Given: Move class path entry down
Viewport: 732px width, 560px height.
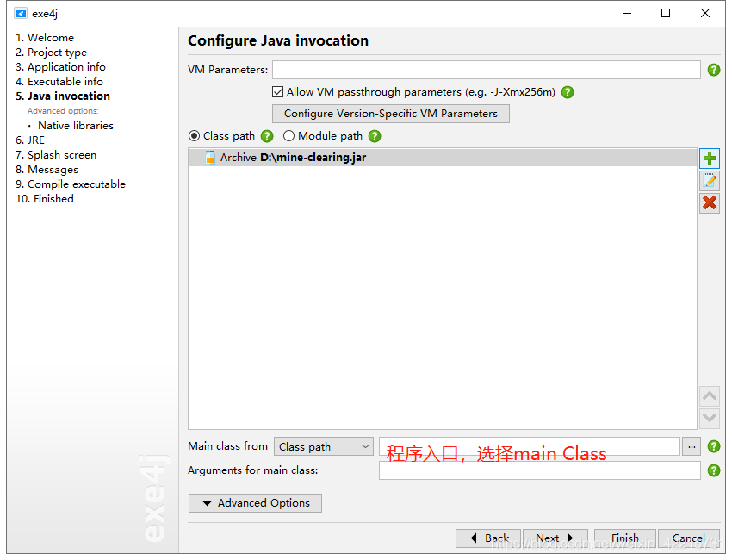Looking at the screenshot, I should (709, 418).
